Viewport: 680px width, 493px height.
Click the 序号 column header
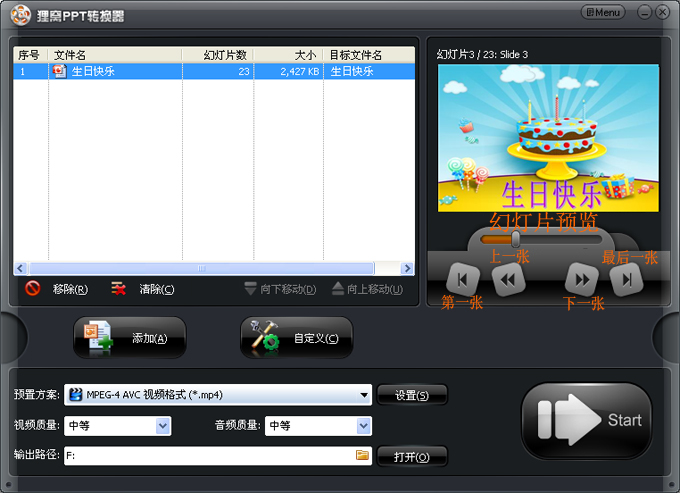(30, 55)
